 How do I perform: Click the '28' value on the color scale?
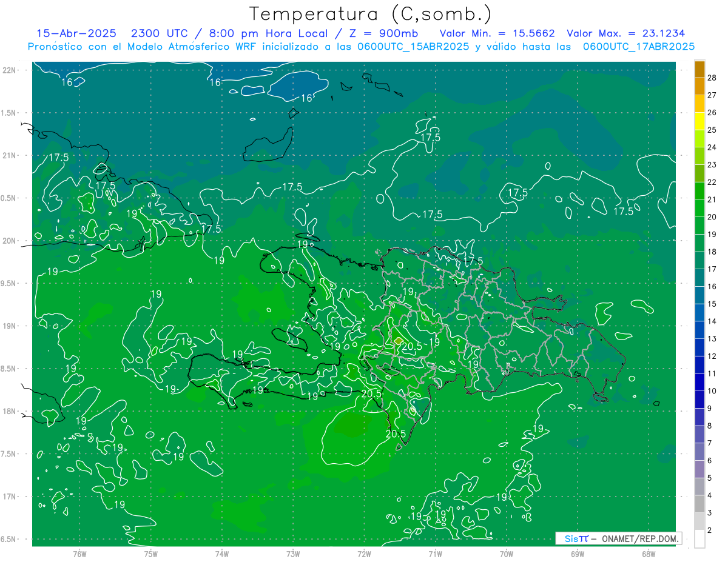tap(712, 78)
